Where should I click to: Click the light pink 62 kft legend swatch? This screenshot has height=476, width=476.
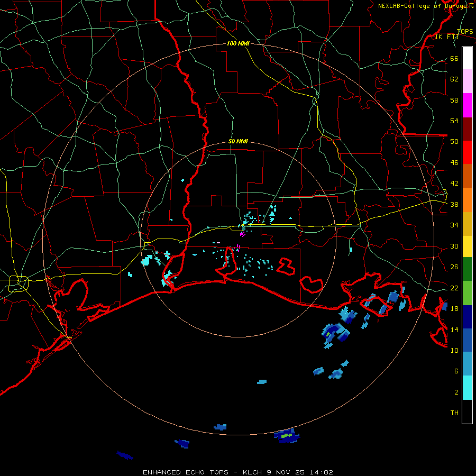[x=467, y=81]
